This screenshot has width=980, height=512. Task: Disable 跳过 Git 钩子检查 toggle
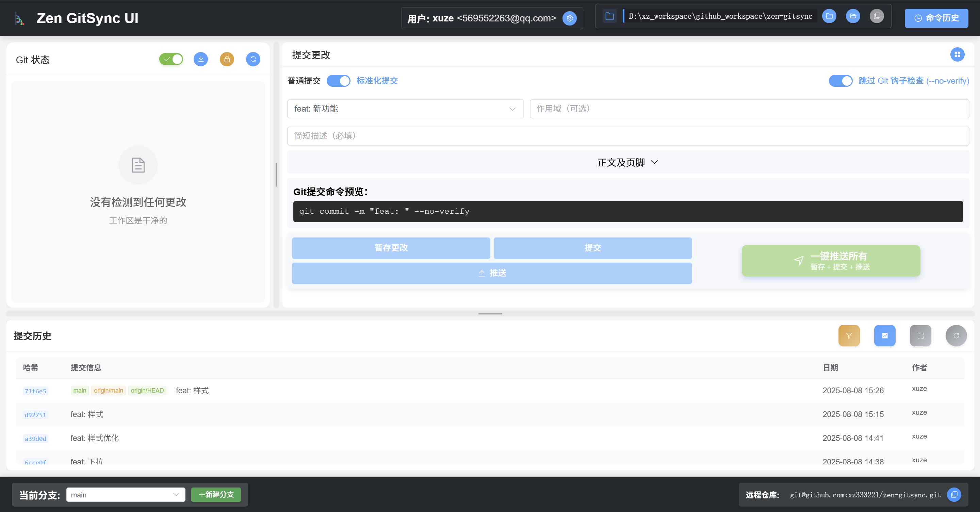click(x=841, y=81)
